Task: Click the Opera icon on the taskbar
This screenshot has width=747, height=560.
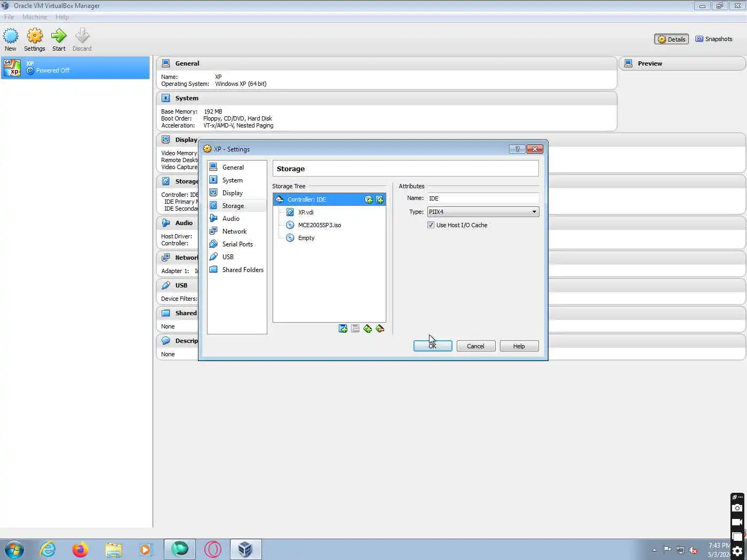Action: tap(212, 549)
